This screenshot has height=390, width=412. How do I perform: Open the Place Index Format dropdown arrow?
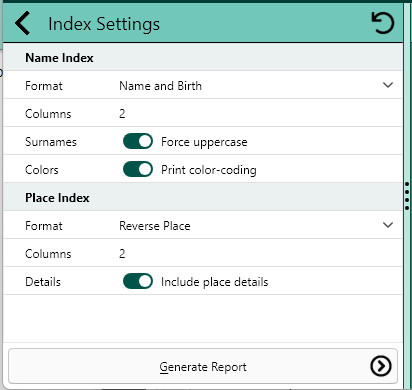388,225
